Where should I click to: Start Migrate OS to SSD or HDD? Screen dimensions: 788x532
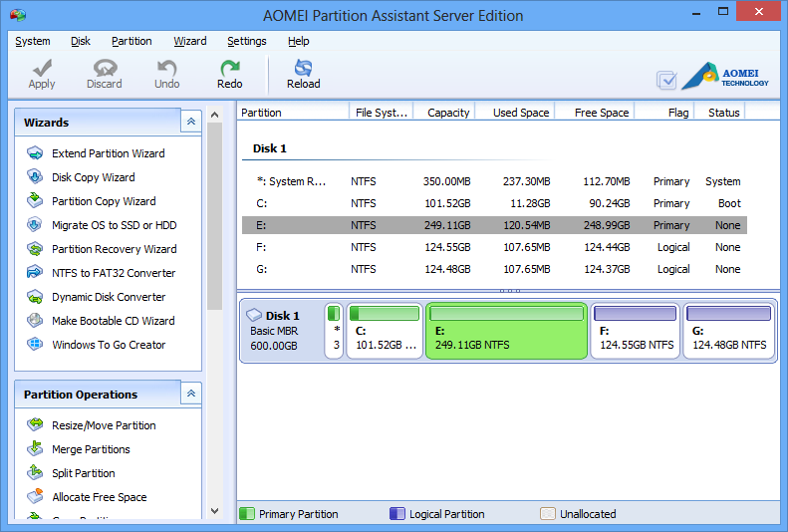click(x=115, y=225)
